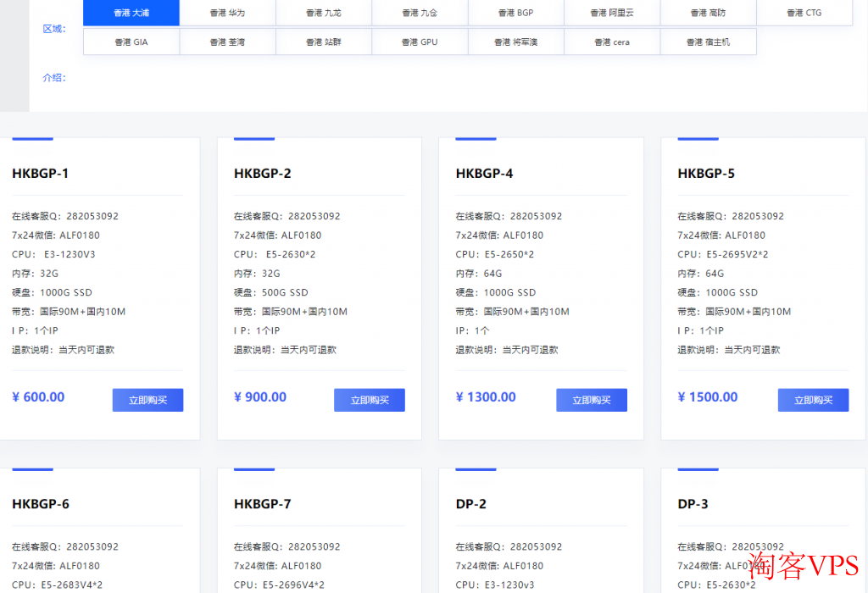Open the 香港 CTG region tab

[x=804, y=13]
